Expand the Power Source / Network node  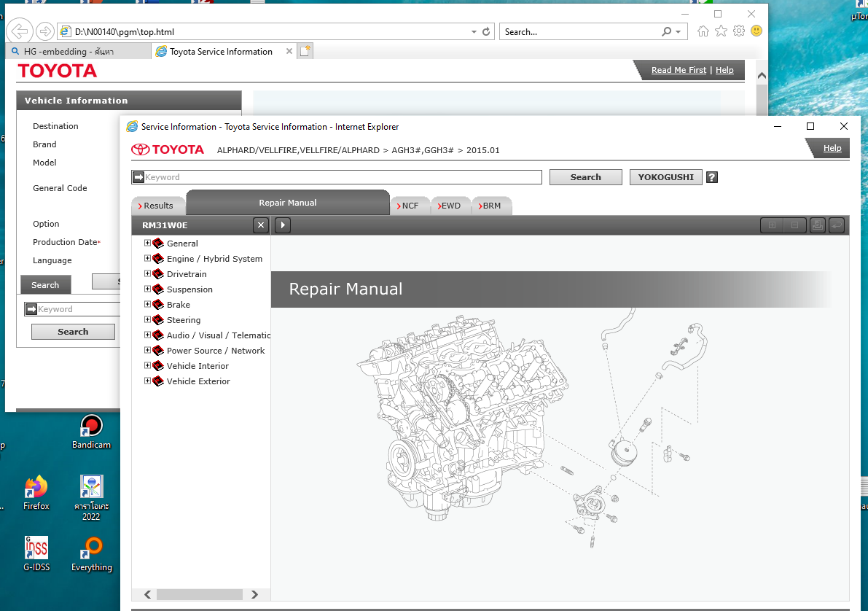(x=147, y=350)
